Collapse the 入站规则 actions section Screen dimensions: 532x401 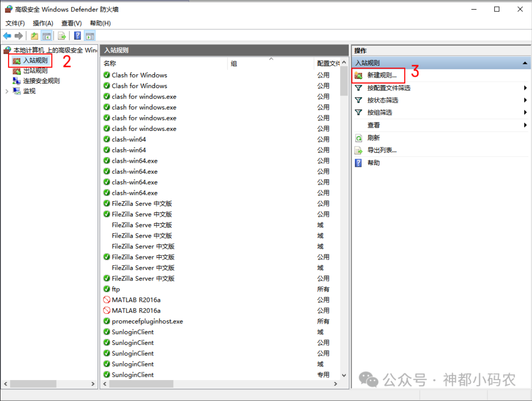coord(525,63)
